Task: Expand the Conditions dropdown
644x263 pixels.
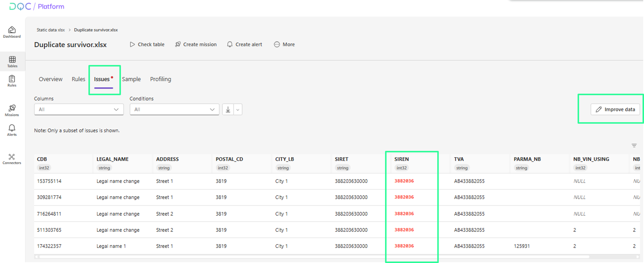Action: (174, 109)
